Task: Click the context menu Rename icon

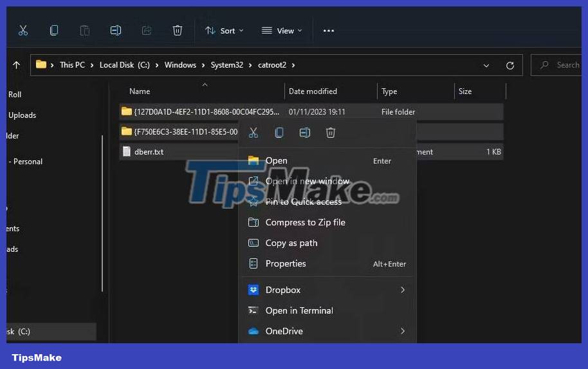Action: (x=305, y=133)
